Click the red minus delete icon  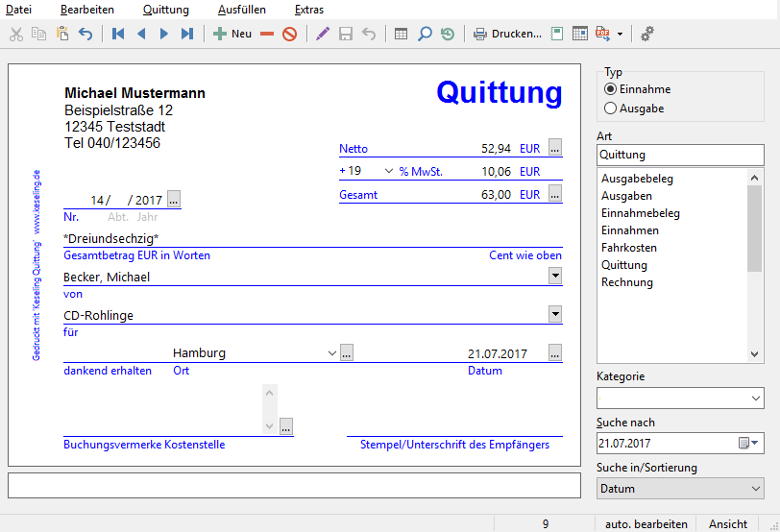pyautogui.click(x=267, y=34)
